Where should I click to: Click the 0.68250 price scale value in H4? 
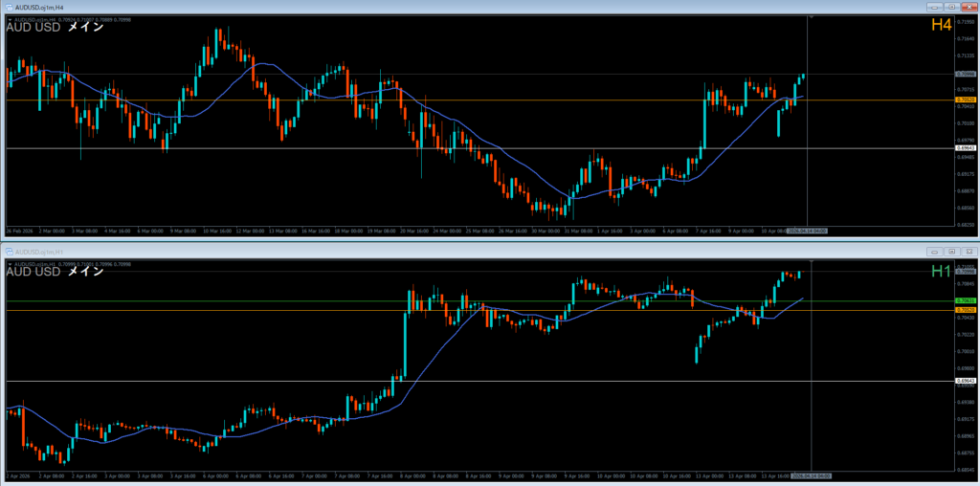(x=967, y=224)
